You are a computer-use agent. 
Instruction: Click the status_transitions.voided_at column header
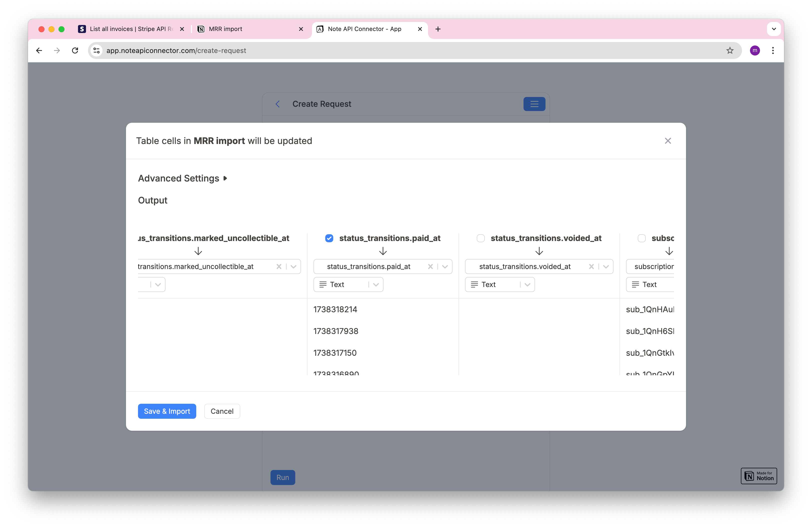pos(546,238)
